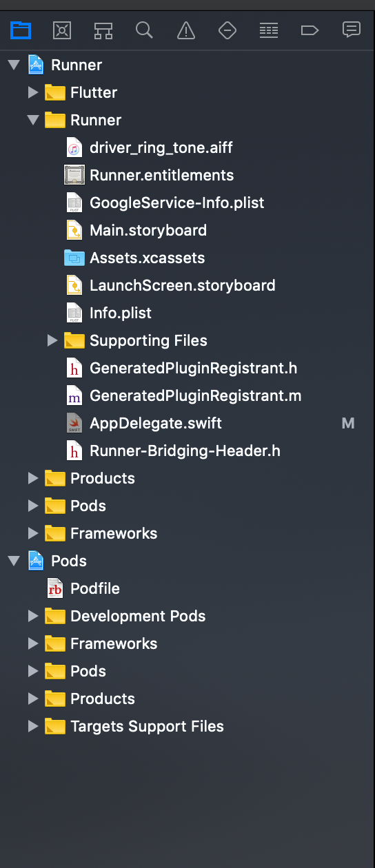The width and height of the screenshot is (375, 868).
Task: Expand the Development Pods folder
Action: [x=33, y=616]
